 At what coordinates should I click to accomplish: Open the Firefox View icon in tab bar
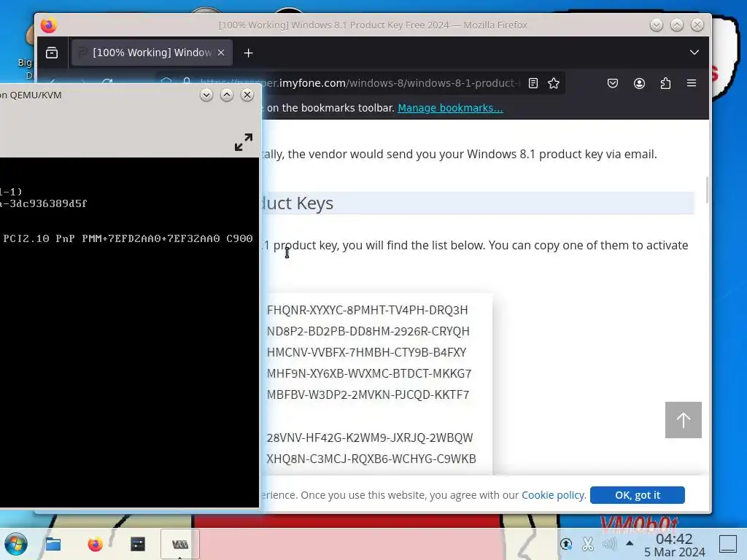tap(52, 52)
